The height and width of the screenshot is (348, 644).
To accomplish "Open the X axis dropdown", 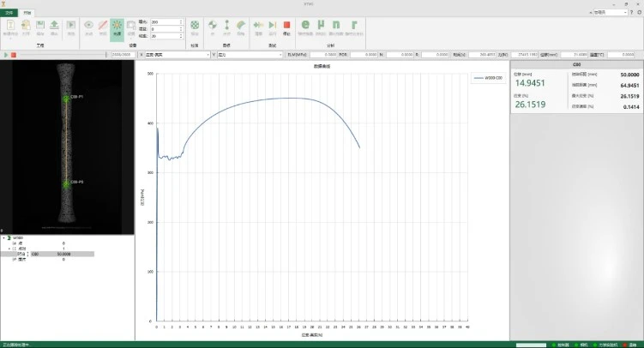I will 177,55.
